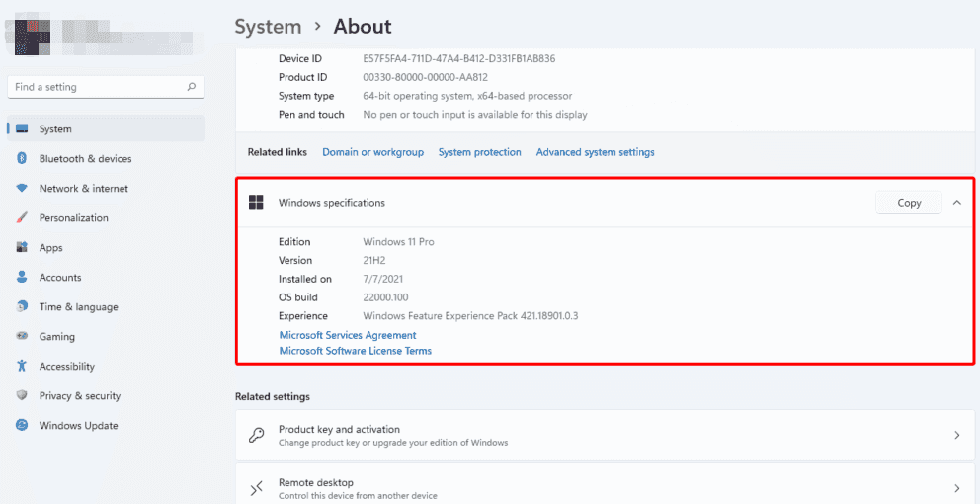
Task: Click System in the breadcrumb
Action: (268, 27)
